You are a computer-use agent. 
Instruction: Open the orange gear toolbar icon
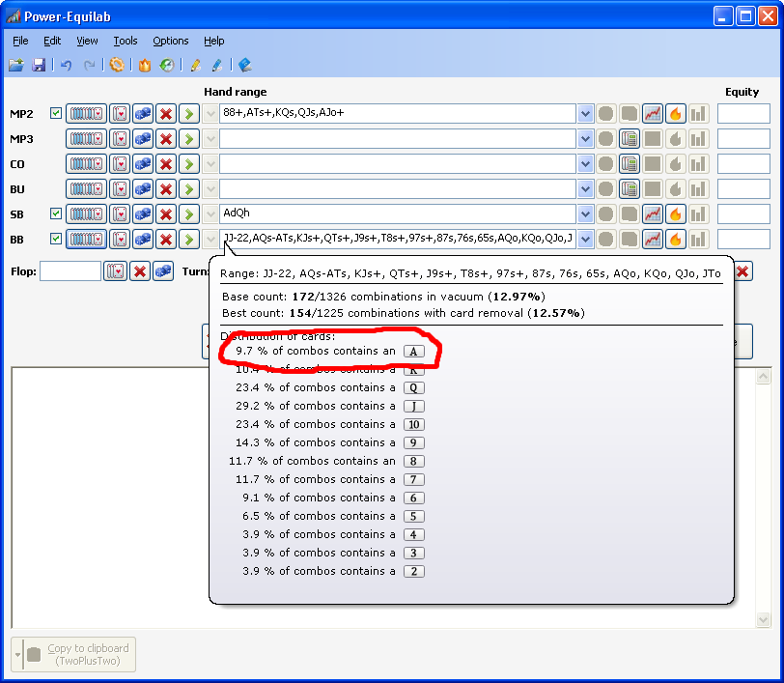(x=117, y=65)
